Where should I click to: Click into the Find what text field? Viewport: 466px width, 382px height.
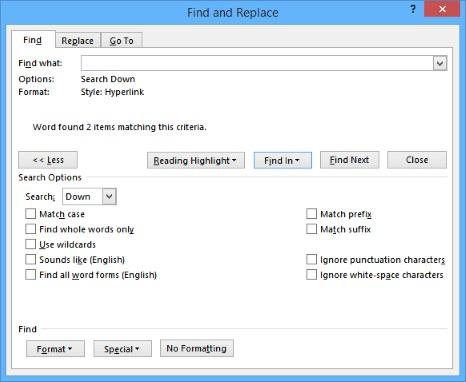[x=257, y=63]
